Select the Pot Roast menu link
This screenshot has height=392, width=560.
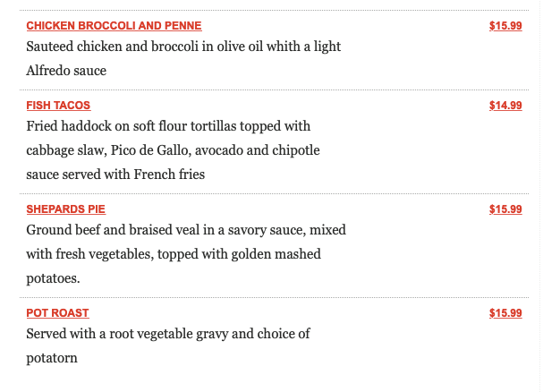click(x=57, y=313)
